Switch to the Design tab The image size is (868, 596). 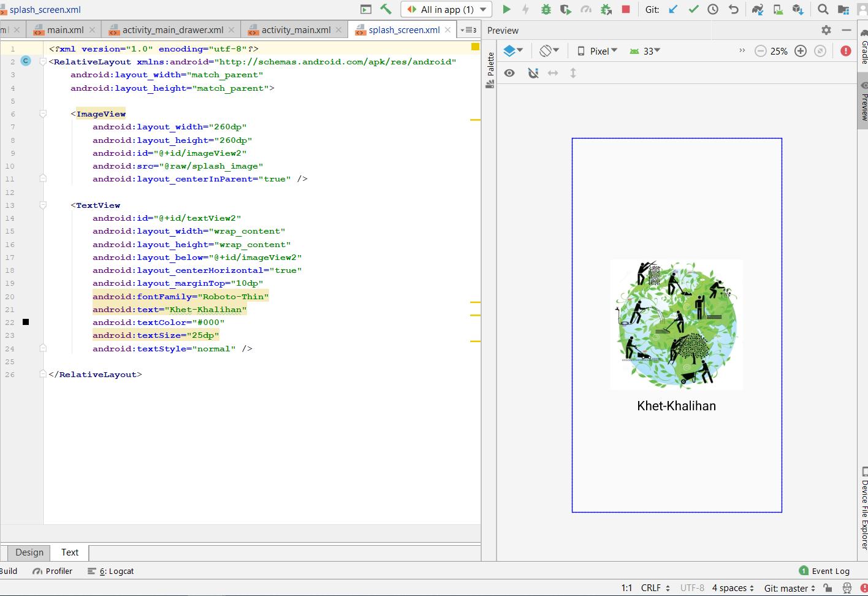(x=29, y=552)
